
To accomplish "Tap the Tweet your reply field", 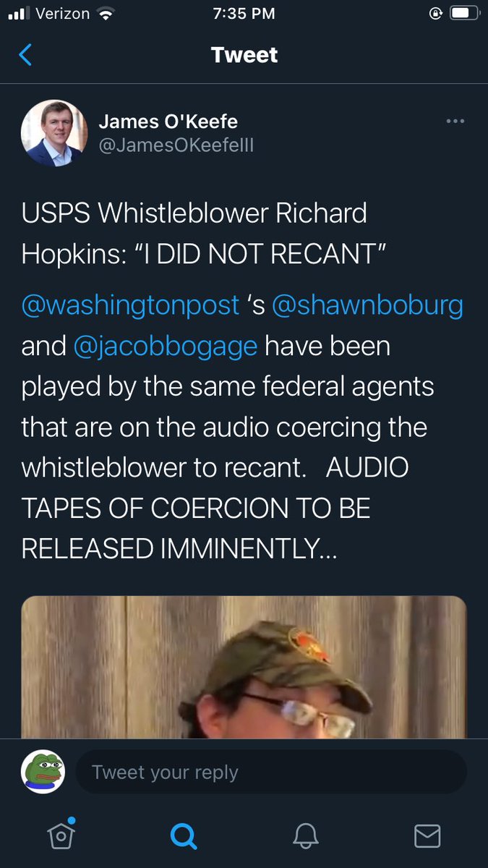I will [x=271, y=772].
